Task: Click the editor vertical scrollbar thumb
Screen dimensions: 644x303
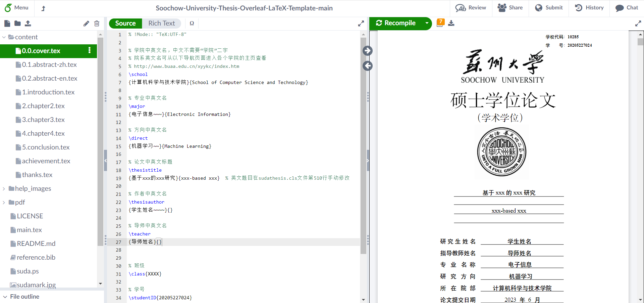Action: pyautogui.click(x=363, y=145)
